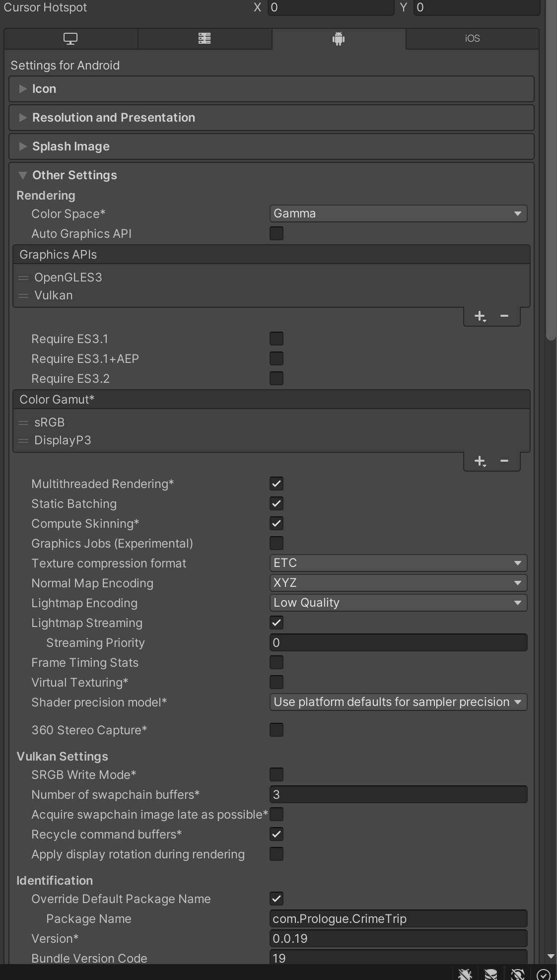The height and width of the screenshot is (980, 557).
Task: Disable Multithreaded Rendering checkbox
Action: click(x=277, y=484)
